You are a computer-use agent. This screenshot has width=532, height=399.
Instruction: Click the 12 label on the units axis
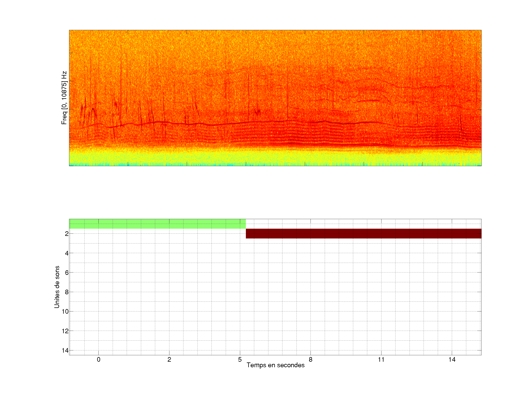click(65, 331)
